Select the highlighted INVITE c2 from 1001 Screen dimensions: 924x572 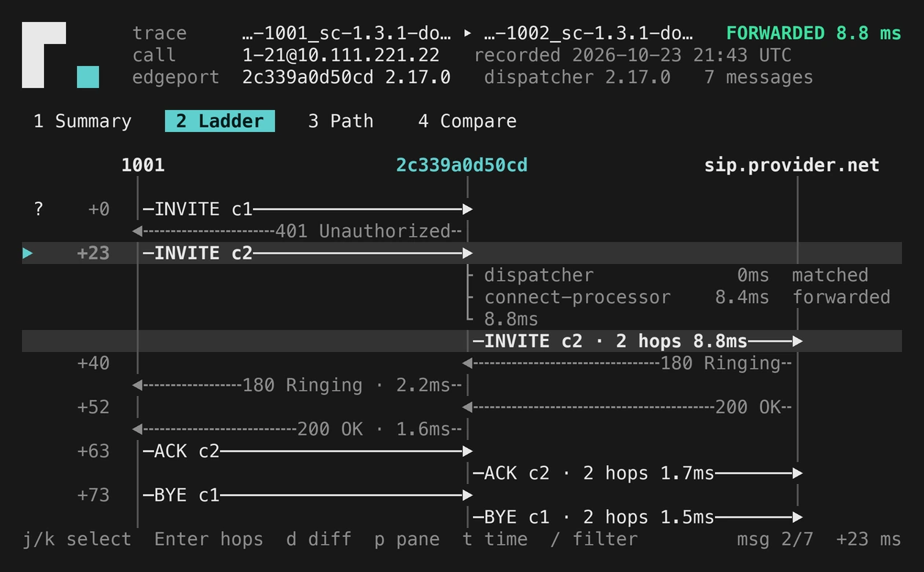pyautogui.click(x=307, y=253)
